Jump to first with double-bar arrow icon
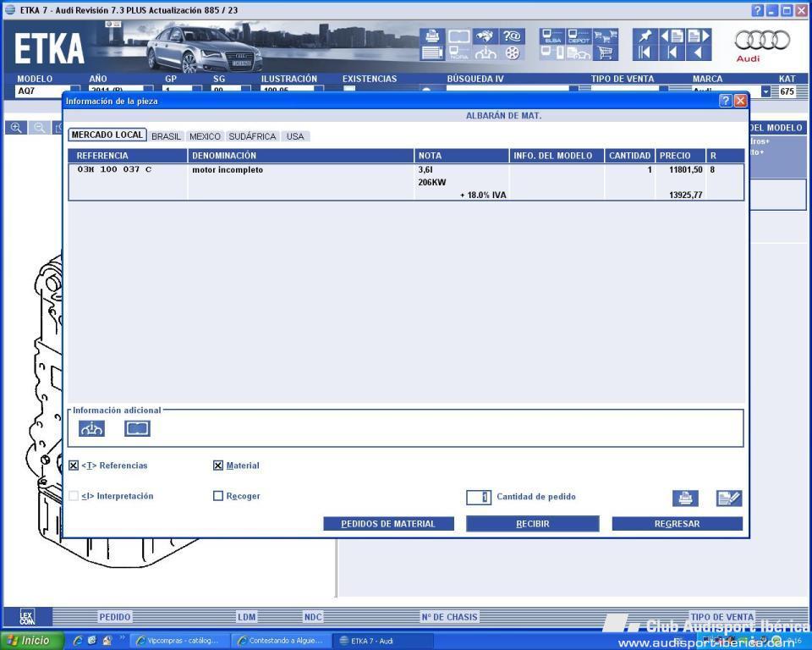The image size is (812, 650). point(645,52)
